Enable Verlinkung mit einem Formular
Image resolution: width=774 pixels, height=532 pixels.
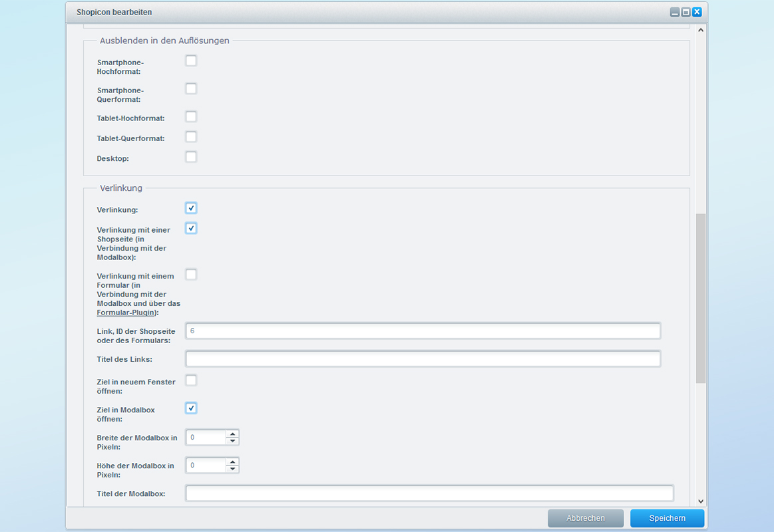coord(191,275)
